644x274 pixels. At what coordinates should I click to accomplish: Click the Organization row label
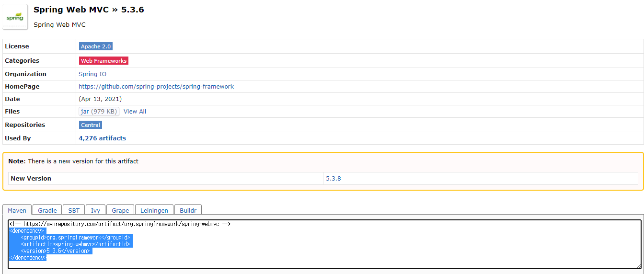pos(25,74)
